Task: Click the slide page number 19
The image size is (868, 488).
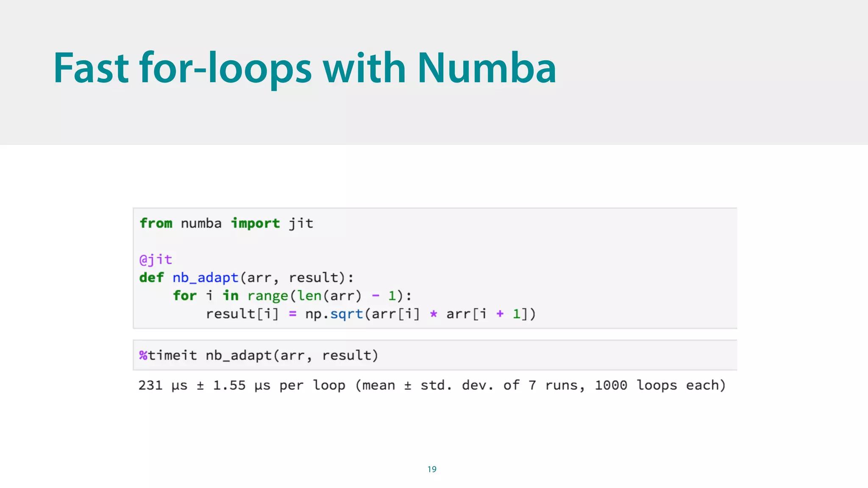Action: click(432, 469)
